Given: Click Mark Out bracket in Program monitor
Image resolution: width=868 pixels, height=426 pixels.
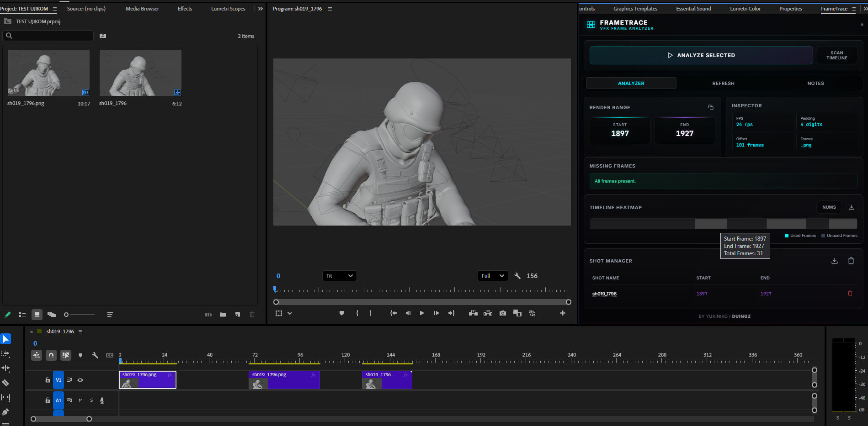Looking at the screenshot, I should (370, 313).
